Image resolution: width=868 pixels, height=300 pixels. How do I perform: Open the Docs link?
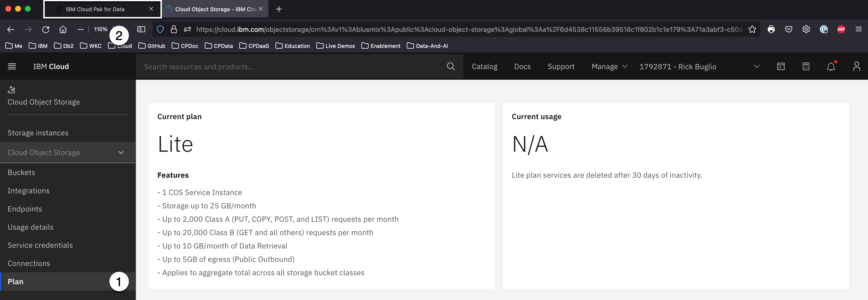pyautogui.click(x=522, y=66)
